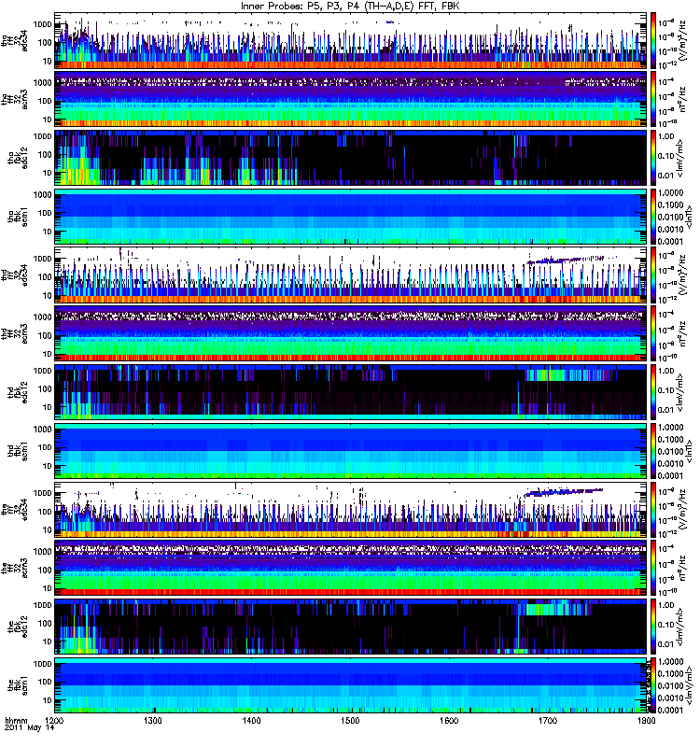This screenshot has width=700, height=747.
Task: Select the 'tha fff 32 scm3' y-axis label
Action: click(14, 100)
